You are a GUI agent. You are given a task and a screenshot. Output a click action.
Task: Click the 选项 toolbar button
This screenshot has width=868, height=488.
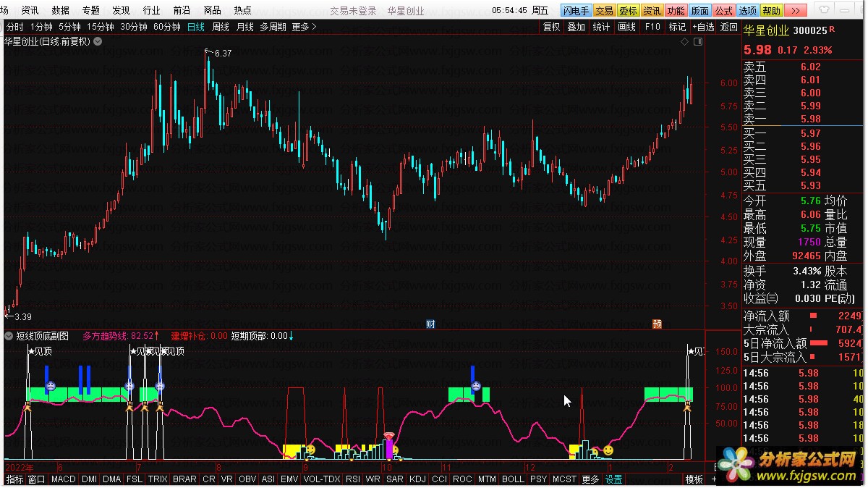click(747, 11)
